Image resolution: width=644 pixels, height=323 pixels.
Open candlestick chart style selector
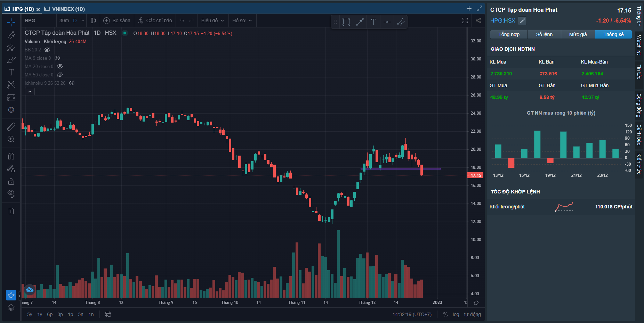click(x=93, y=20)
